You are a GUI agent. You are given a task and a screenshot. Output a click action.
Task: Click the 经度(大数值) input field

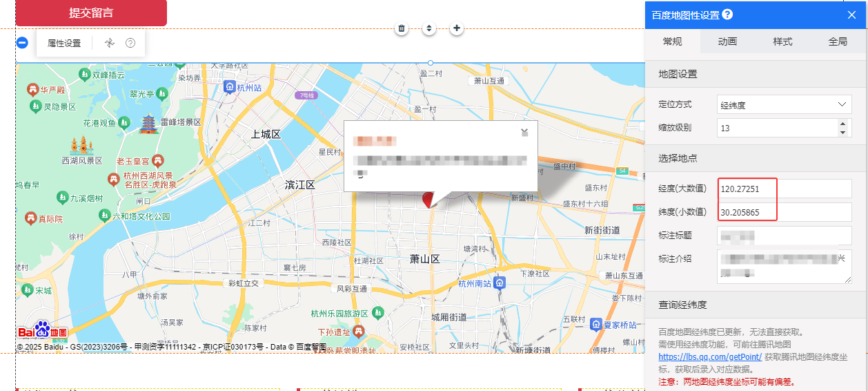tap(785, 189)
